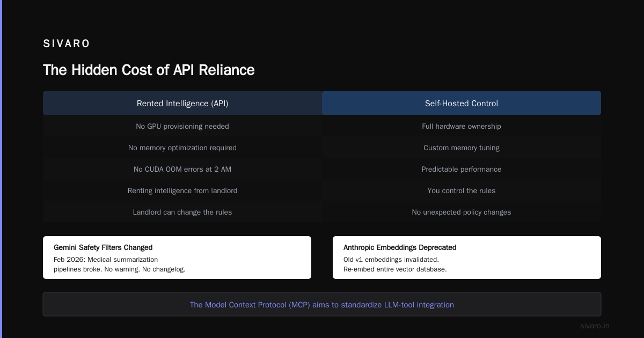Open the sivaro.in footer link

[x=595, y=326]
